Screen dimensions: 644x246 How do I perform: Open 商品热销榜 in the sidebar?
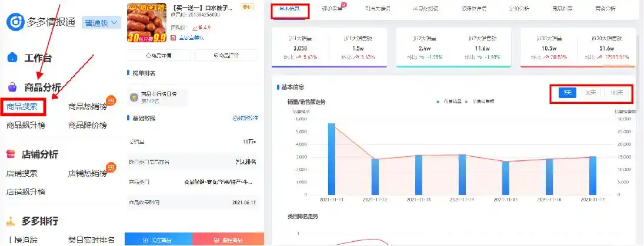tap(87, 107)
